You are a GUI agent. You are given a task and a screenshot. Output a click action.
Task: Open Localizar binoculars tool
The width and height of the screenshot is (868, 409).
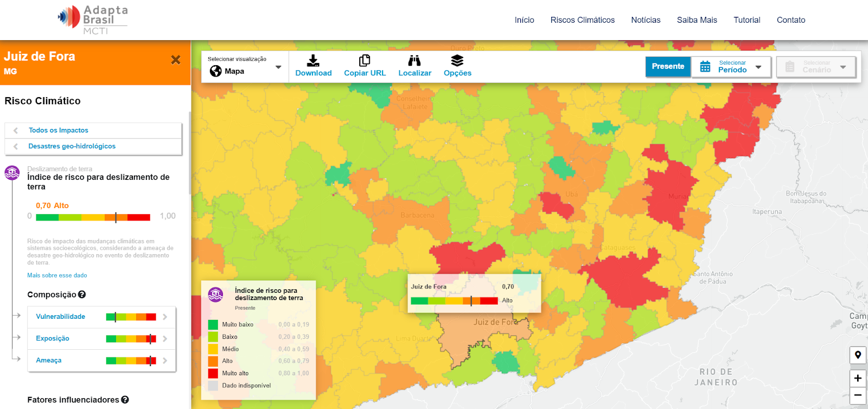pos(414,61)
